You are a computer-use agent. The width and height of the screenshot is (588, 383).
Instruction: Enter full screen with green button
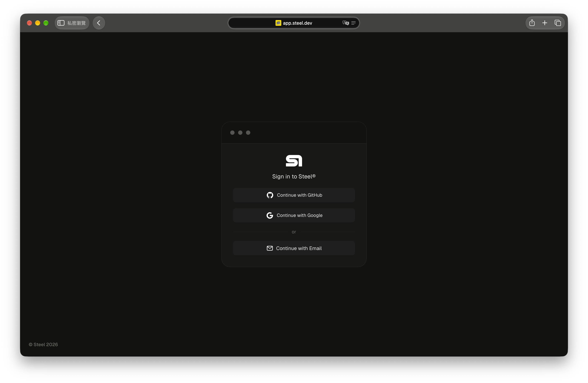click(x=46, y=23)
